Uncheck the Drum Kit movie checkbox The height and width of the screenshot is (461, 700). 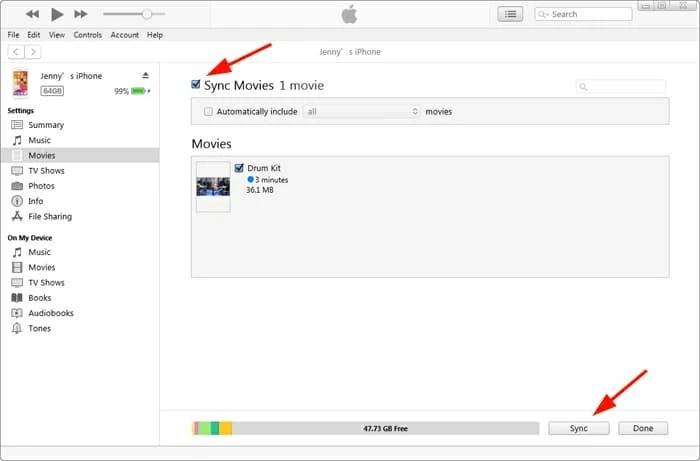click(x=239, y=168)
